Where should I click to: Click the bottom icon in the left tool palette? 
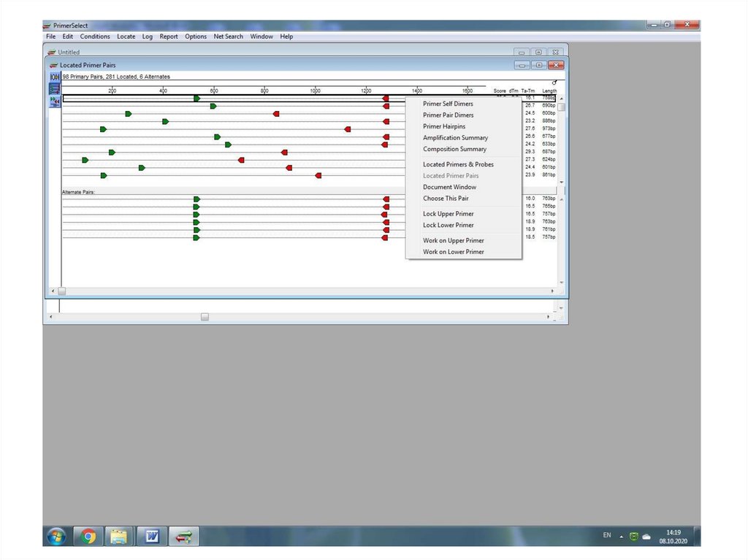tap(55, 101)
